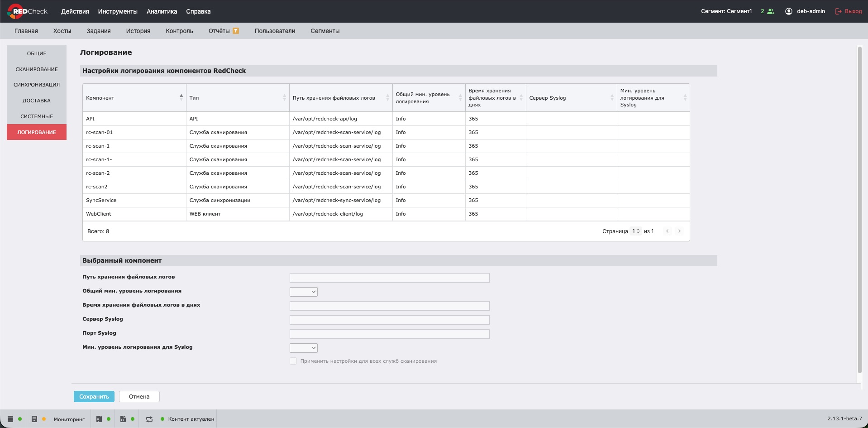Open the deb-admin user profile icon

click(789, 11)
